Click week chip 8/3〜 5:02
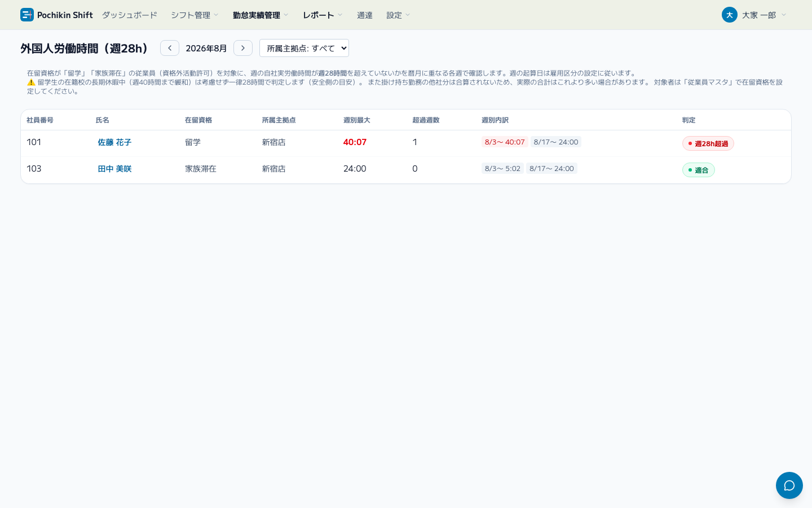812x508 pixels. [502, 168]
